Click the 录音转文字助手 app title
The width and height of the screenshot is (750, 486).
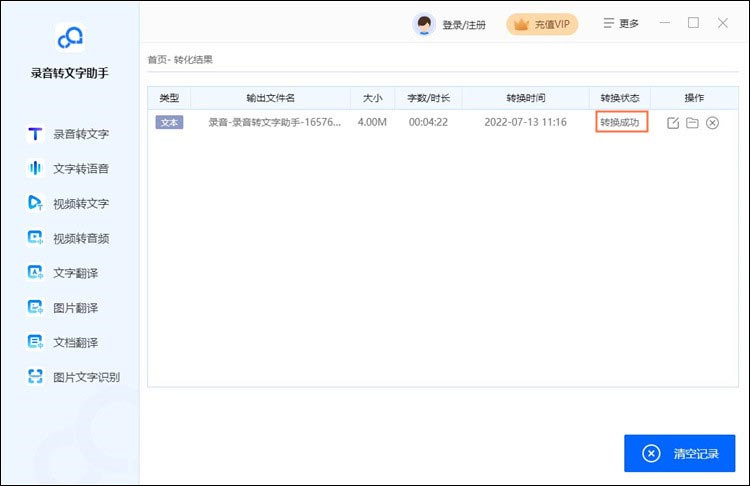coord(70,73)
